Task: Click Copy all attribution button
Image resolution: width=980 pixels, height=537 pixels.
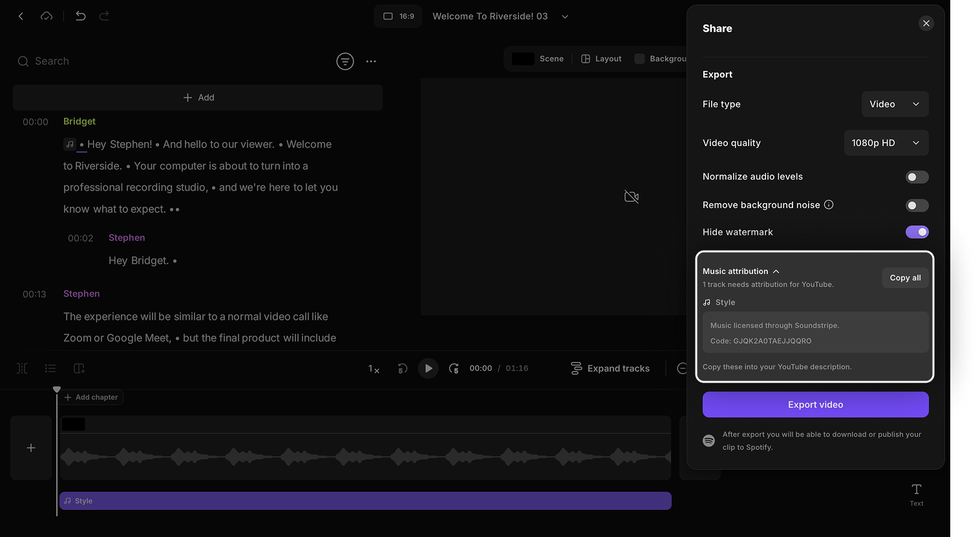Action: [905, 278]
